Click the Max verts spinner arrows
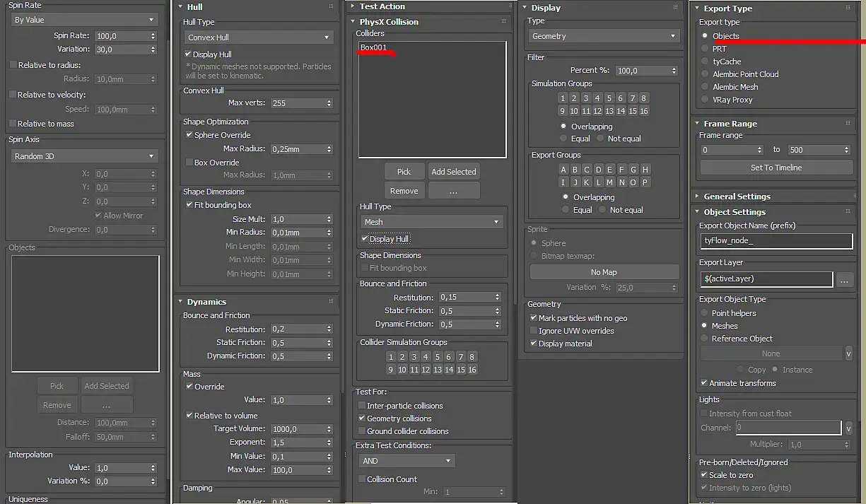The width and height of the screenshot is (866, 504). click(329, 103)
